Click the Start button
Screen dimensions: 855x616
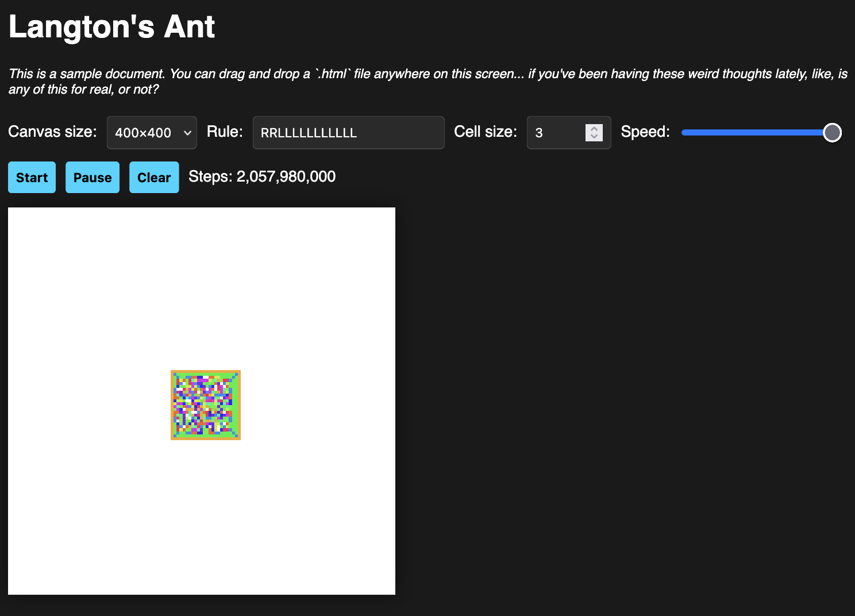(32, 178)
